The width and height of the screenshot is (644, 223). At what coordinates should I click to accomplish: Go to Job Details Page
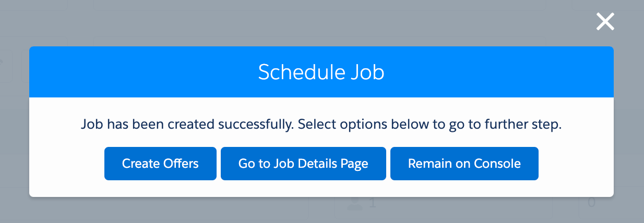[x=303, y=164]
